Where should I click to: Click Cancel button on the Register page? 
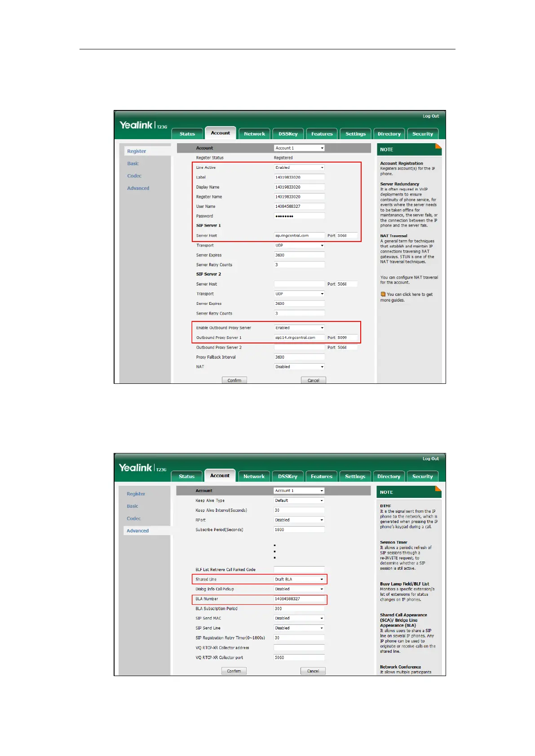(x=314, y=380)
